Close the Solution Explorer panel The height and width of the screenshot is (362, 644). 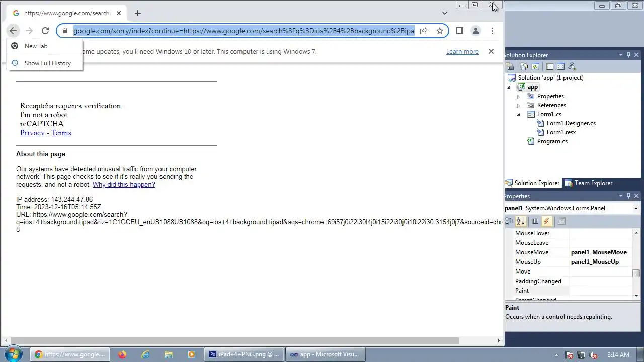(636, 55)
